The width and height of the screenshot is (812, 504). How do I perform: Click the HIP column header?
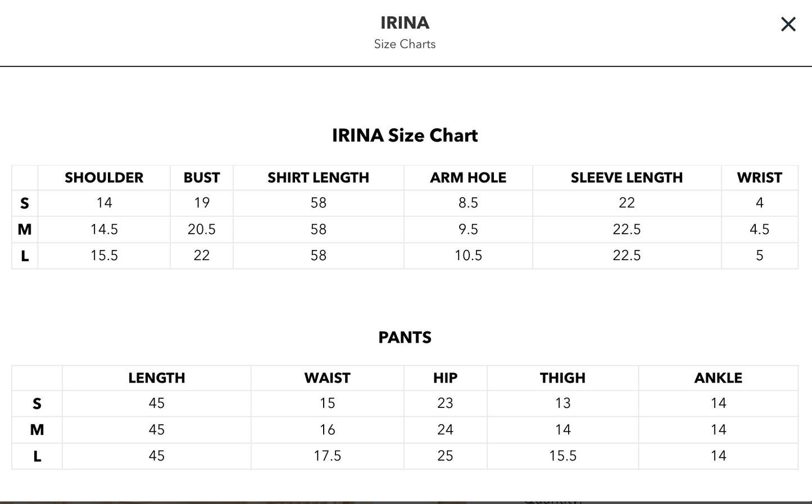click(x=445, y=378)
